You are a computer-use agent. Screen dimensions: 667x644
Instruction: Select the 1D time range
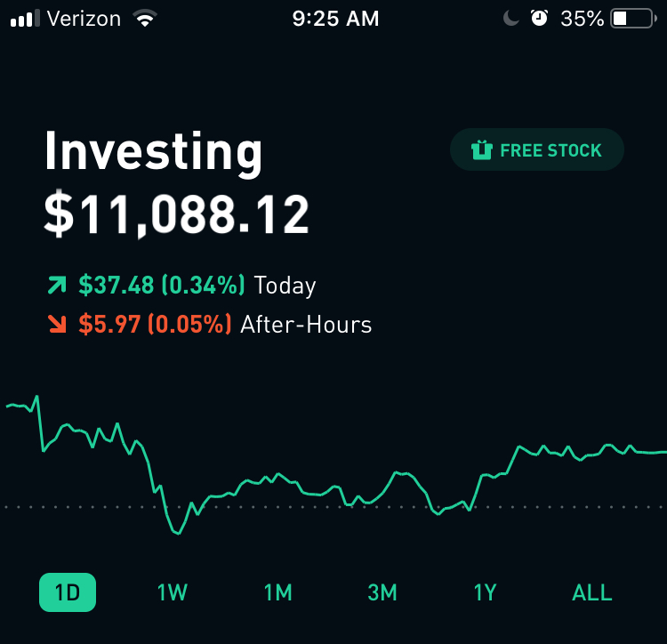coord(68,592)
